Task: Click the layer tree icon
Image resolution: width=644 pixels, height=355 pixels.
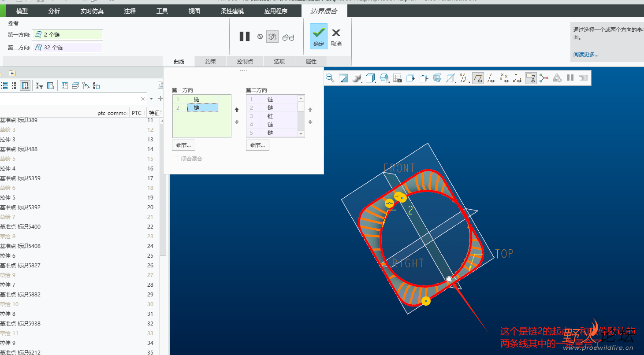Action: tap(75, 85)
